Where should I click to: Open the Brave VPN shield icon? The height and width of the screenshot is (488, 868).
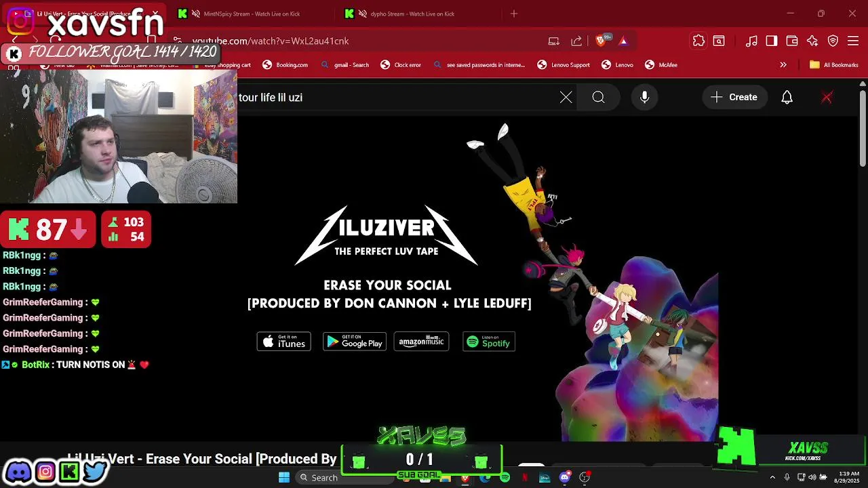(x=833, y=41)
